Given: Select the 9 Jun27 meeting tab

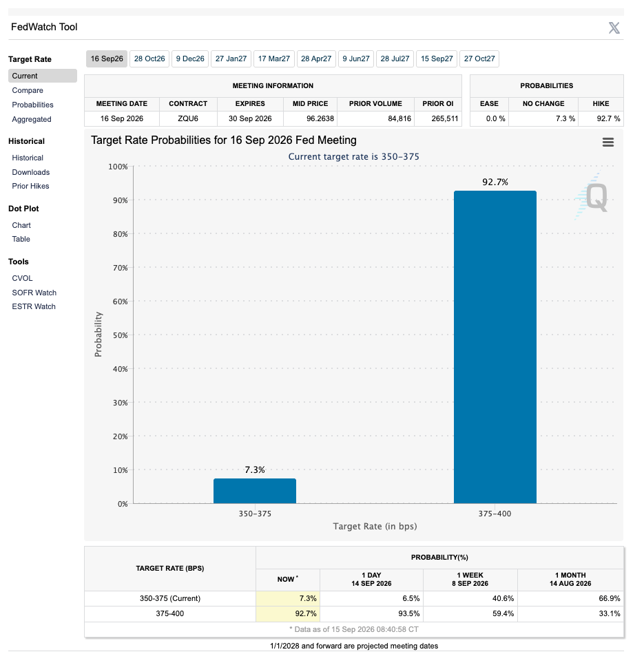Looking at the screenshot, I should click(x=356, y=59).
